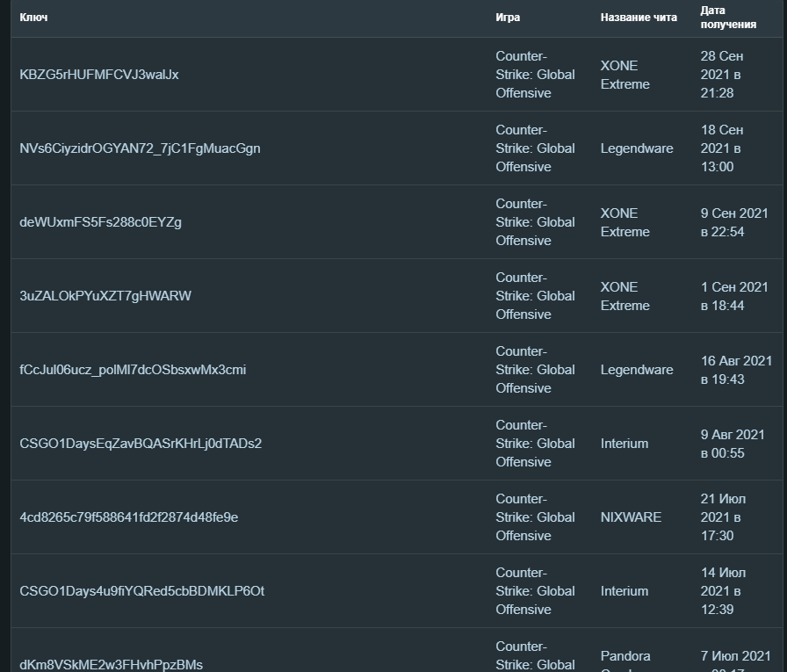Viewport: 787px width, 672px height.
Task: Click the key starting with NVs6Ciyzidr
Action: [140, 148]
